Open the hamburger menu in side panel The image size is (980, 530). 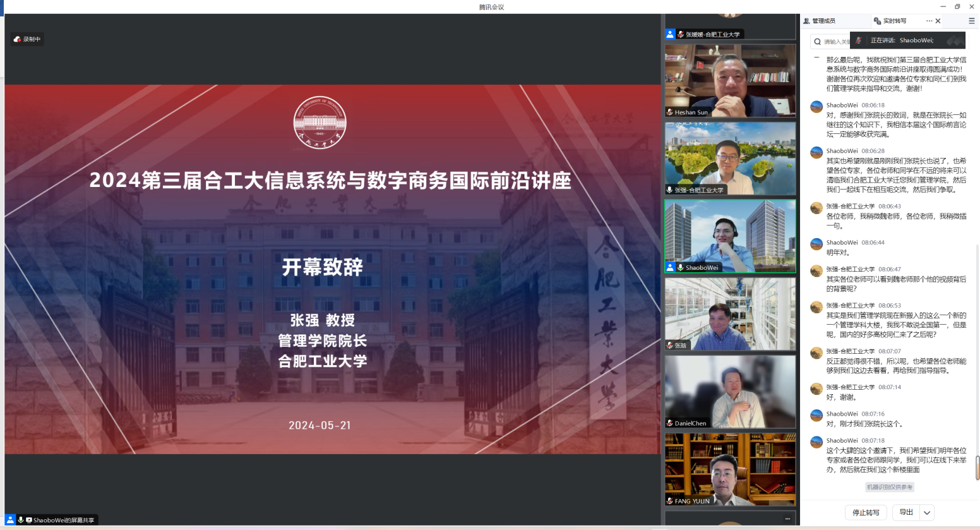(971, 21)
